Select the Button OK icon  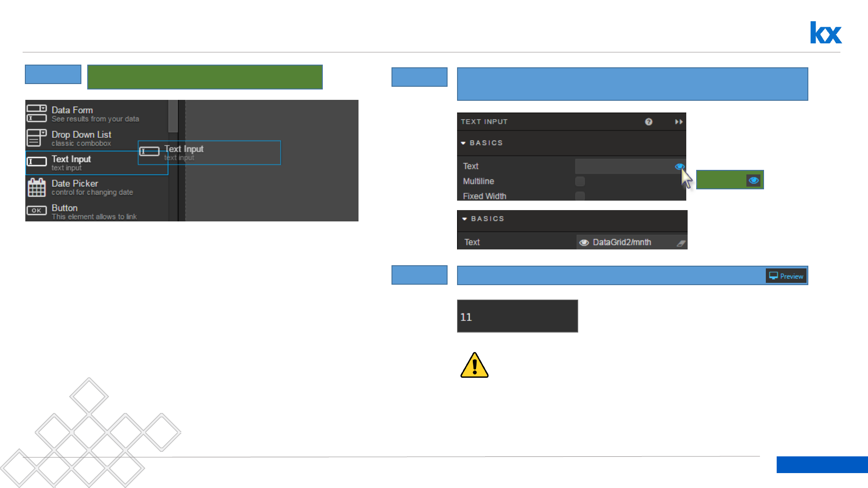tap(36, 211)
